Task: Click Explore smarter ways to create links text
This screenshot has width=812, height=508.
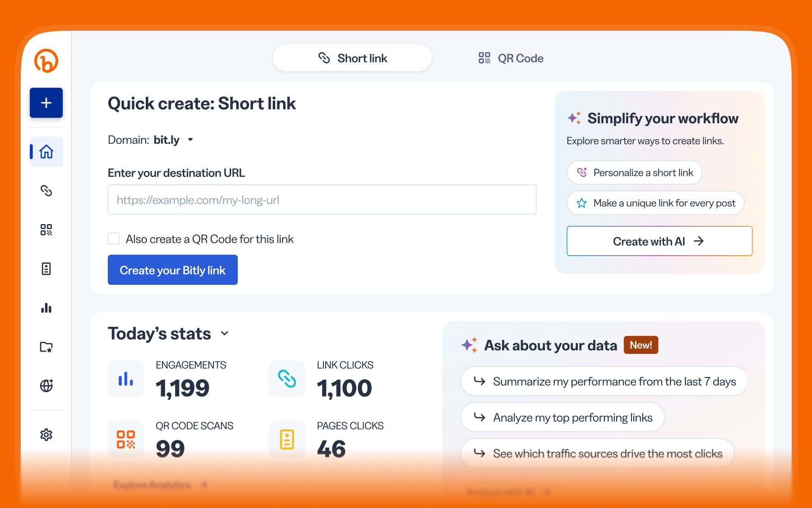Action: click(x=645, y=141)
